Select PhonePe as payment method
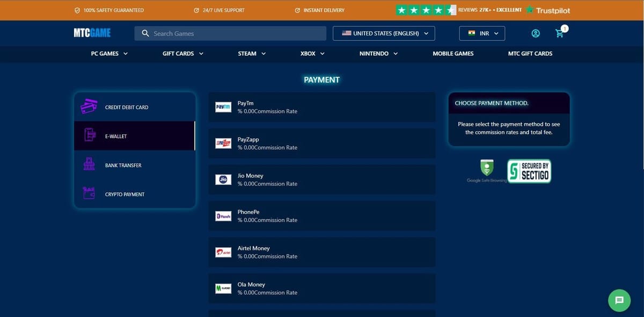The height and width of the screenshot is (317, 644). (x=321, y=216)
